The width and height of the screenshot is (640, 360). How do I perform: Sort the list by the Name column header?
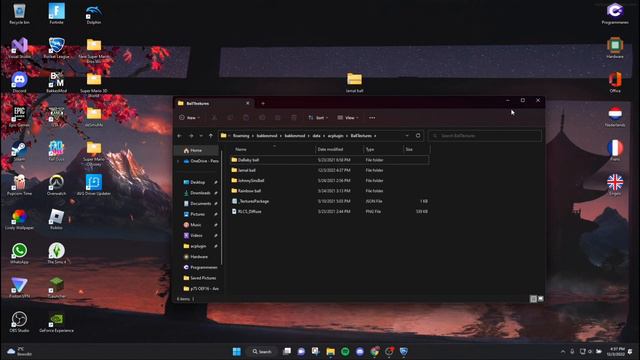pos(273,149)
